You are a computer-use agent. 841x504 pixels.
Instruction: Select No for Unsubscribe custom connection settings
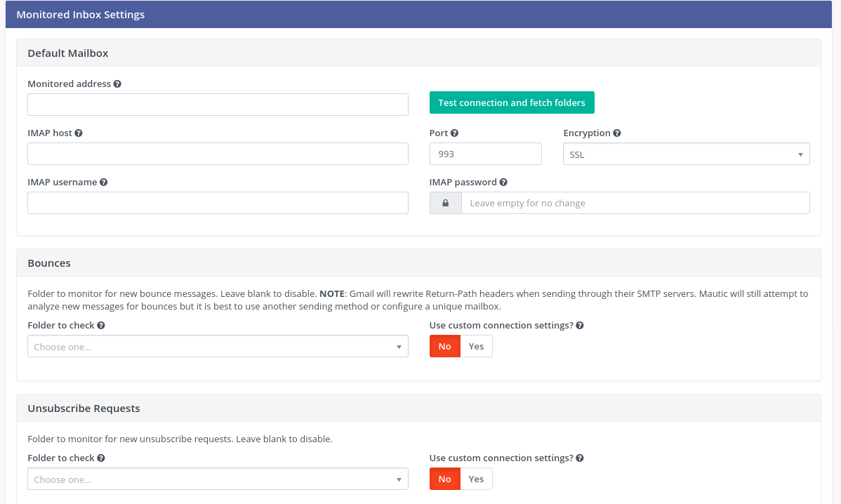pos(444,479)
